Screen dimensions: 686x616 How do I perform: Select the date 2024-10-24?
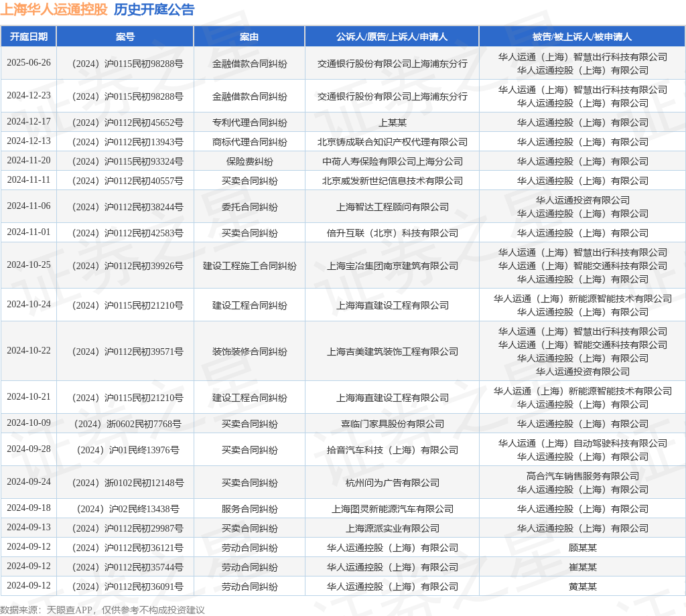pos(29,304)
